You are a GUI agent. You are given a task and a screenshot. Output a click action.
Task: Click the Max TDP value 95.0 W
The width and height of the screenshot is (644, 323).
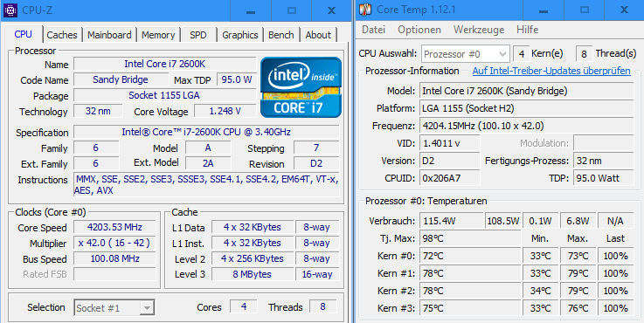point(237,79)
